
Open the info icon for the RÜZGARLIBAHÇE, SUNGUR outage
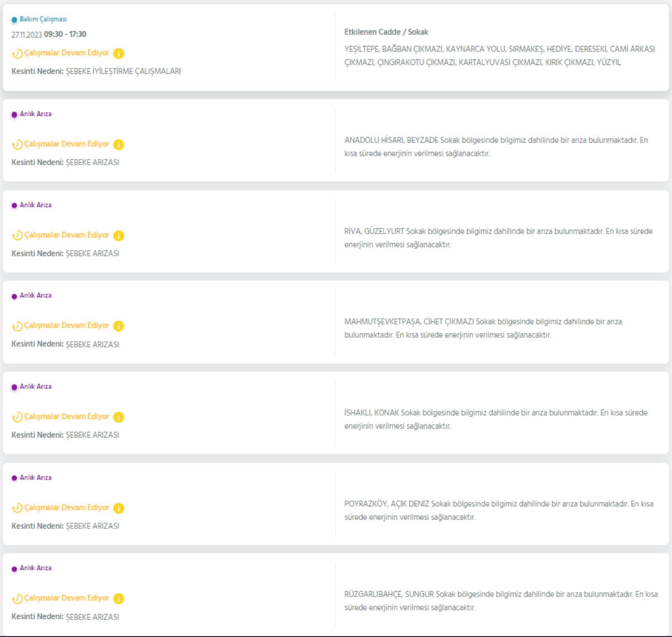119,599
